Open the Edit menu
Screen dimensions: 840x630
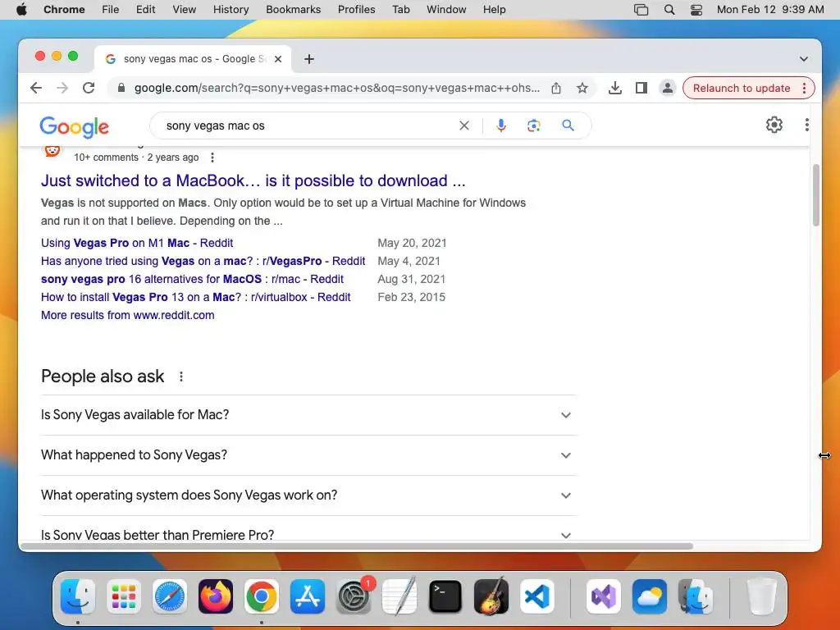(145, 9)
